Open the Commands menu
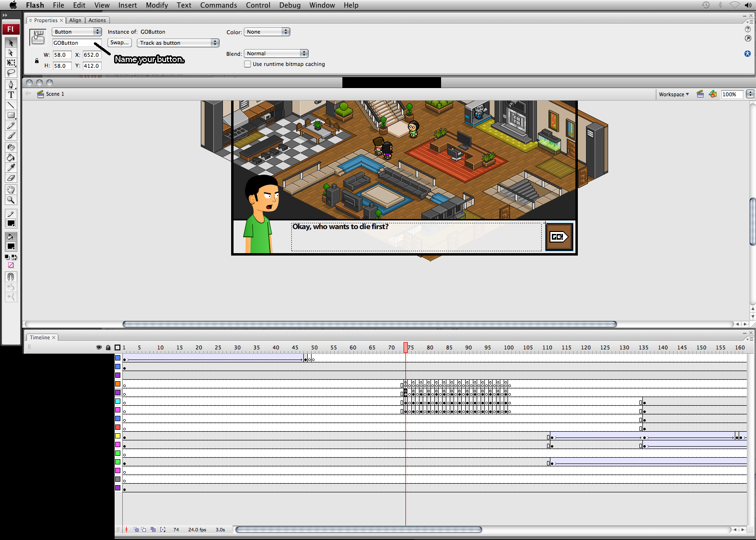 (219, 5)
